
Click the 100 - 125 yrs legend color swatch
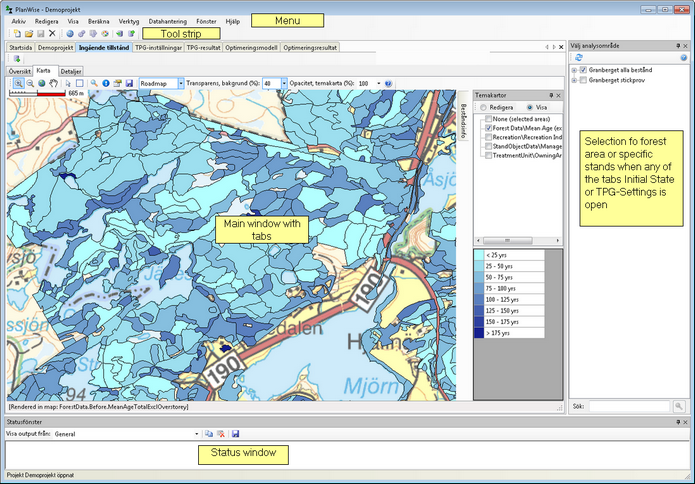point(479,299)
